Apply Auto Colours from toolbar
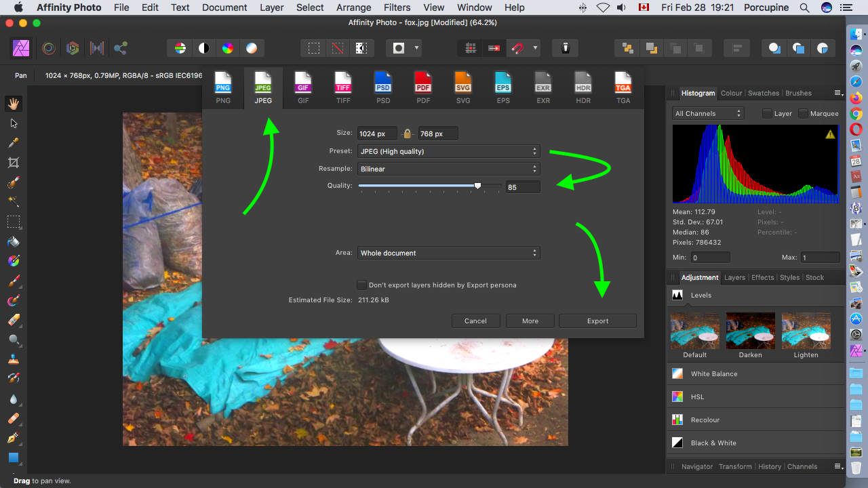This screenshot has width=868, height=488. [x=228, y=48]
